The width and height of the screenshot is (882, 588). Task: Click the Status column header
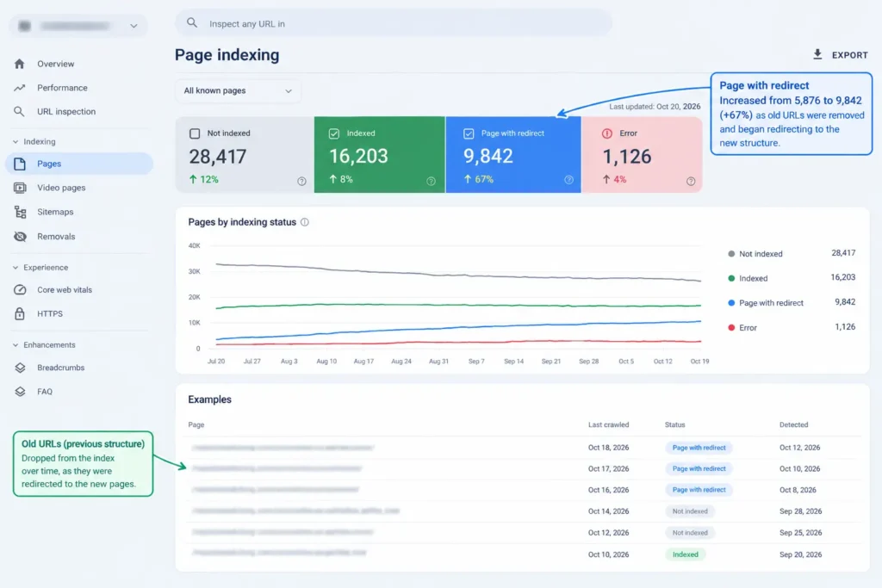tap(674, 425)
